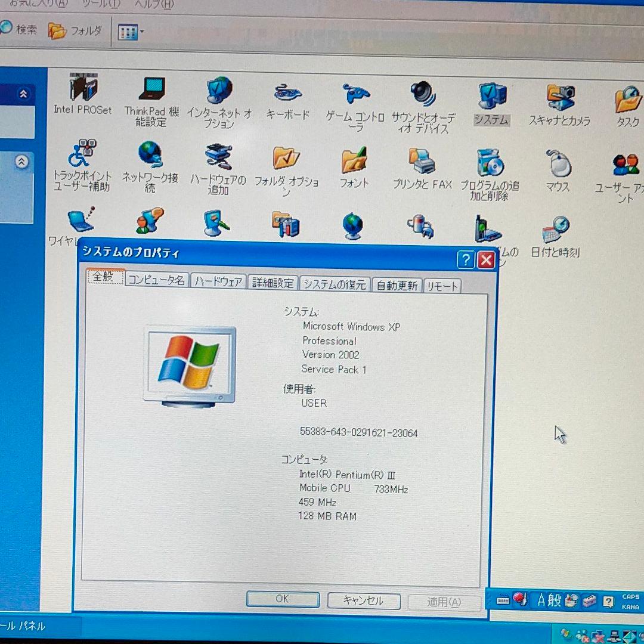Open the Intel PROSet icon

(x=83, y=88)
